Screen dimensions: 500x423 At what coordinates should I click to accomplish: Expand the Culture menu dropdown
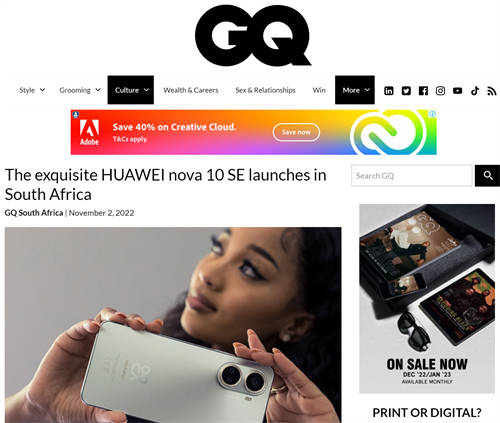[x=131, y=90]
